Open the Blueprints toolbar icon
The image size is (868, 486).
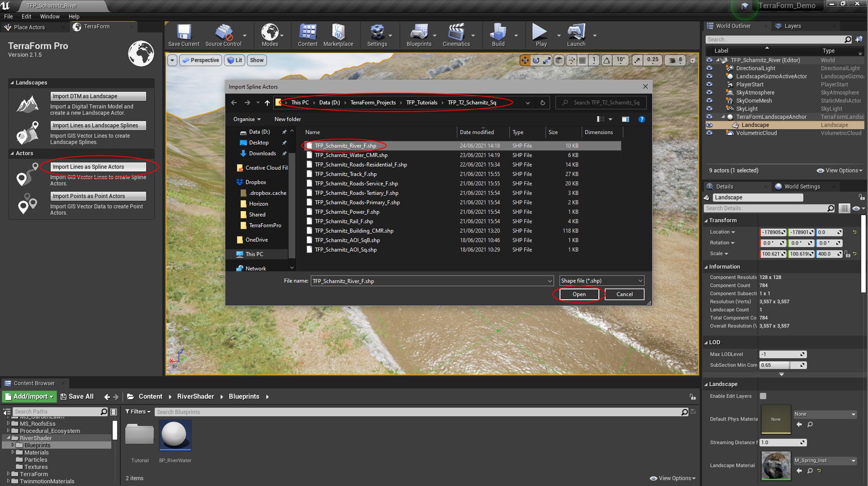419,35
